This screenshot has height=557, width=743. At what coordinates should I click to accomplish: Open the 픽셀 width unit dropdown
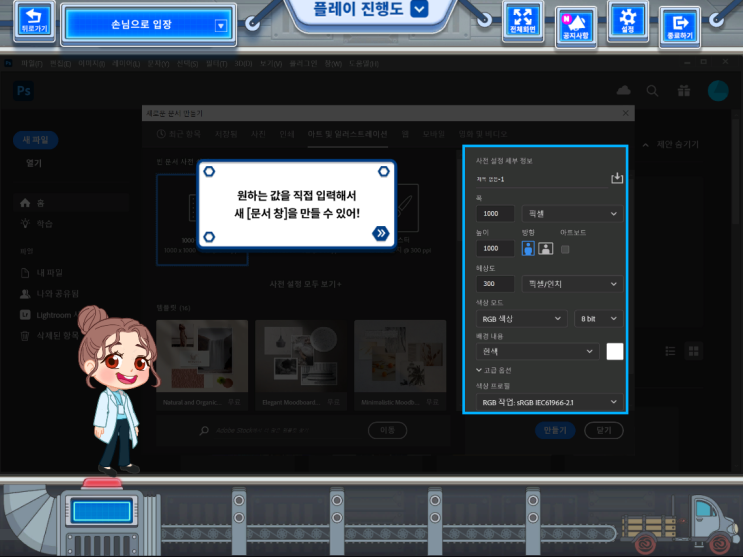572,214
